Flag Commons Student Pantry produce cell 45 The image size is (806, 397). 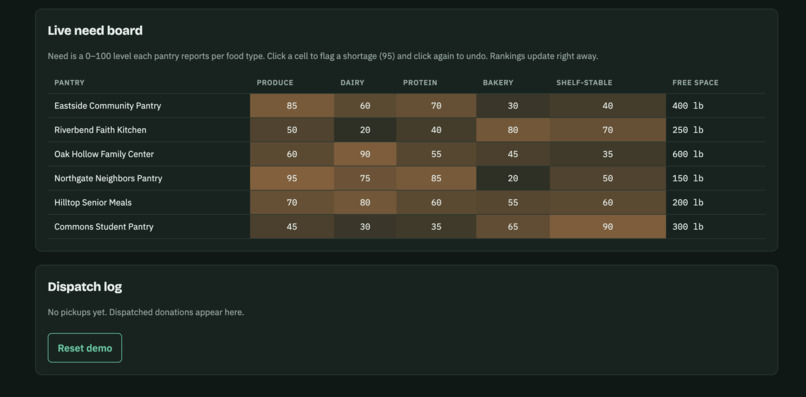click(x=292, y=227)
